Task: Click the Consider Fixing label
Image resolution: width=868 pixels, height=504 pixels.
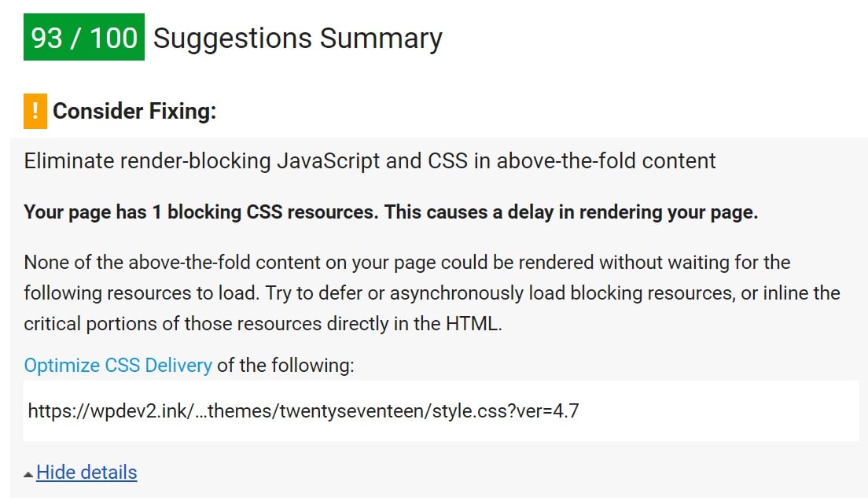Action: tap(134, 112)
